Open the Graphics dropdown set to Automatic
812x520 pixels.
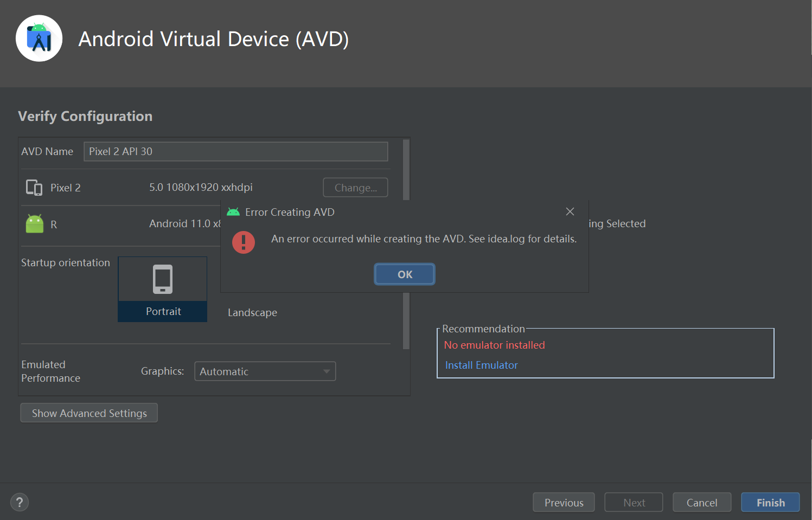(x=265, y=371)
